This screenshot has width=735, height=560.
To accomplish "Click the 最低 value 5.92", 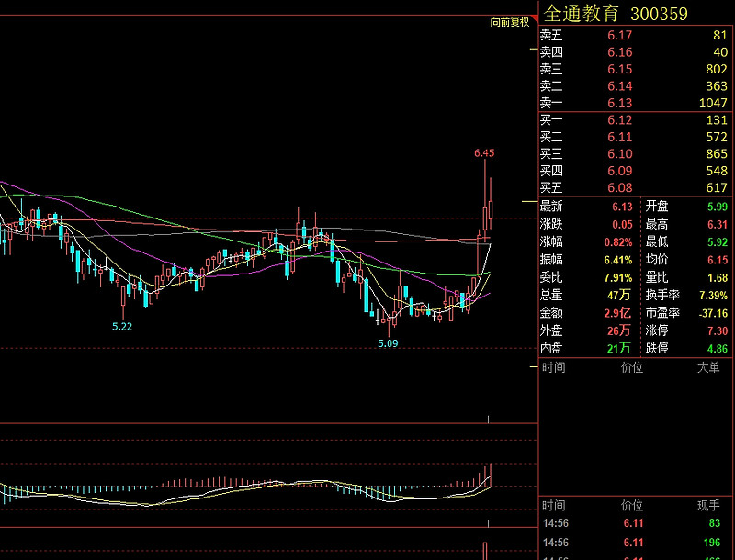I will pos(718,242).
